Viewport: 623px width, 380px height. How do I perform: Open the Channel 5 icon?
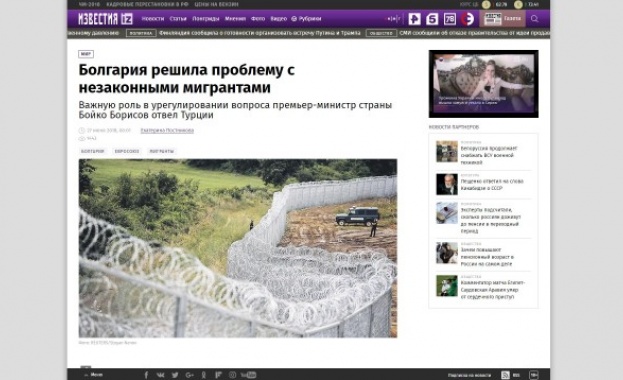[432, 19]
